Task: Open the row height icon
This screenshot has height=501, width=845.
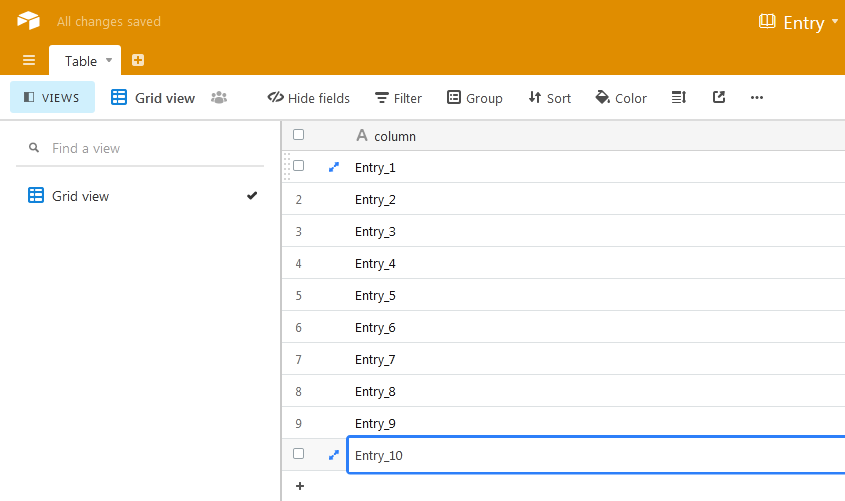Action: 679,97
